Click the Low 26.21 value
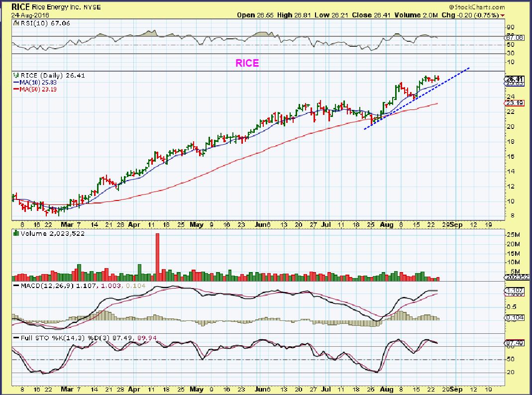Screen dimensions: 532x395 pyautogui.click(x=331, y=15)
